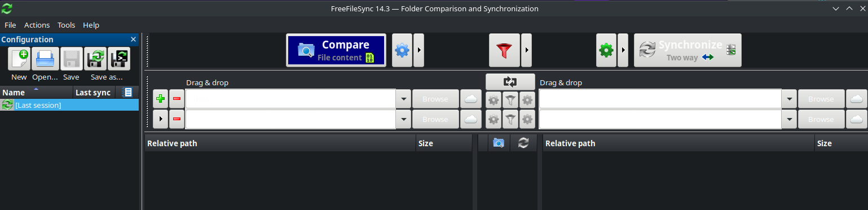This screenshot has height=210, width=868.
Task: Click category column header with folder-magnifier icon
Action: 499,143
